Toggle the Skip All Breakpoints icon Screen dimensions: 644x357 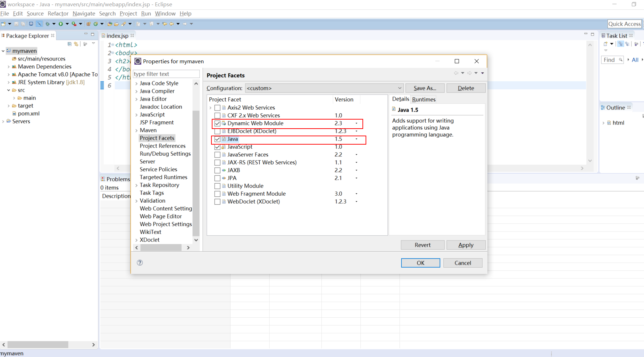point(39,24)
